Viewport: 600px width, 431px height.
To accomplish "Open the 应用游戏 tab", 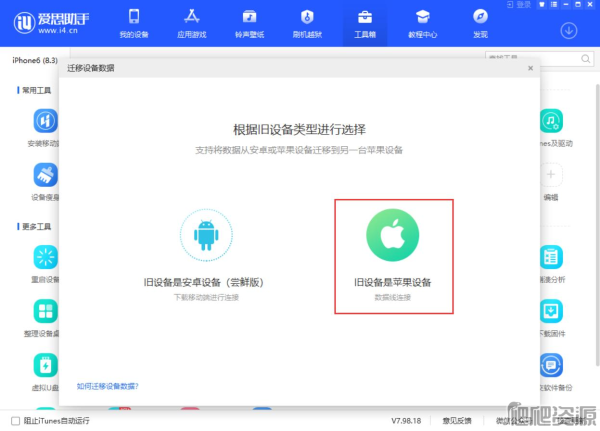I will click(192, 24).
